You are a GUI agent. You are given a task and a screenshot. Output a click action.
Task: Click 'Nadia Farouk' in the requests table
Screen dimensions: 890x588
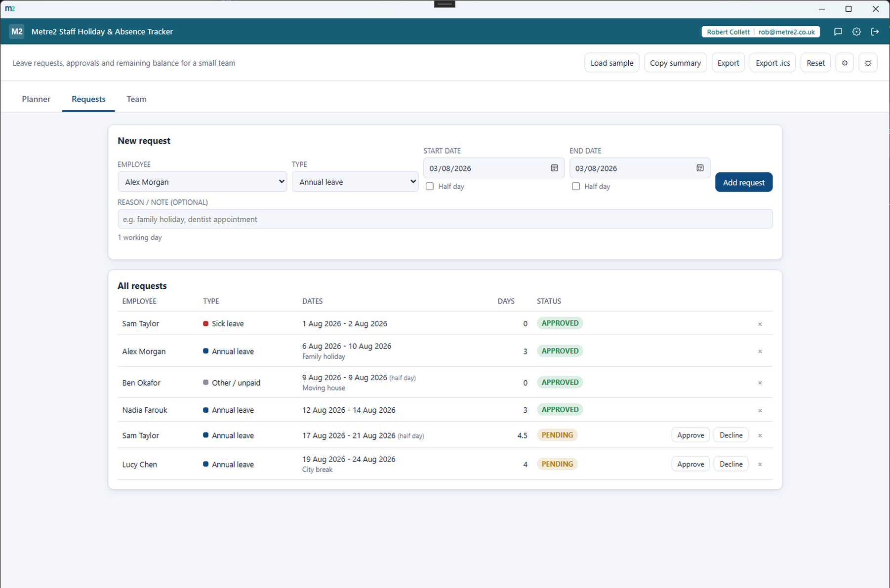click(x=145, y=410)
